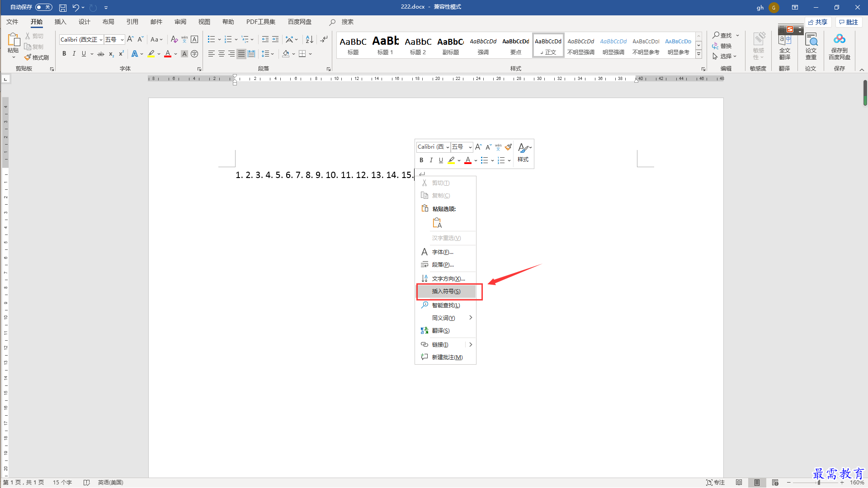Viewport: 868px width, 488px height.
Task: Choose 字体(F)... from context menu
Action: (446, 252)
